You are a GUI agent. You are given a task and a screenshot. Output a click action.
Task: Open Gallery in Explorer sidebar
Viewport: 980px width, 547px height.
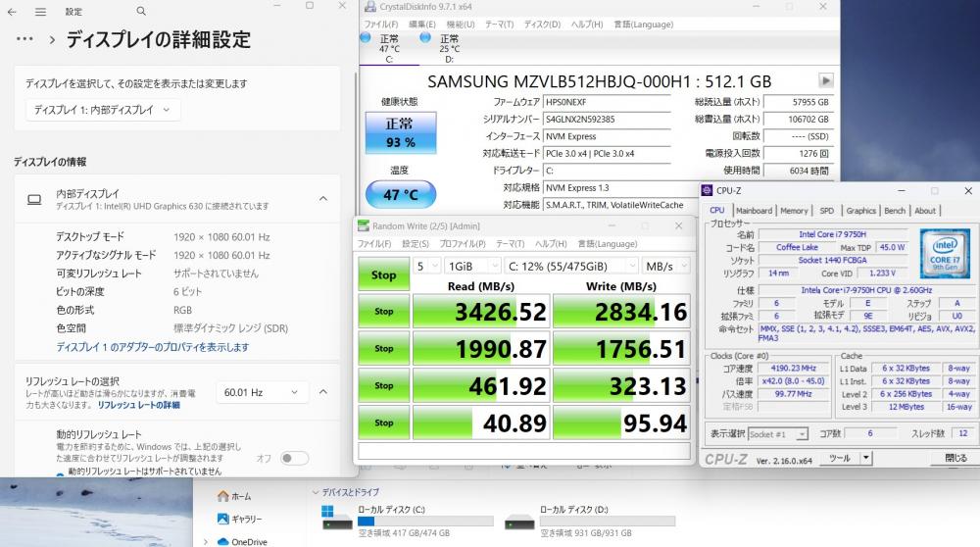(239, 519)
